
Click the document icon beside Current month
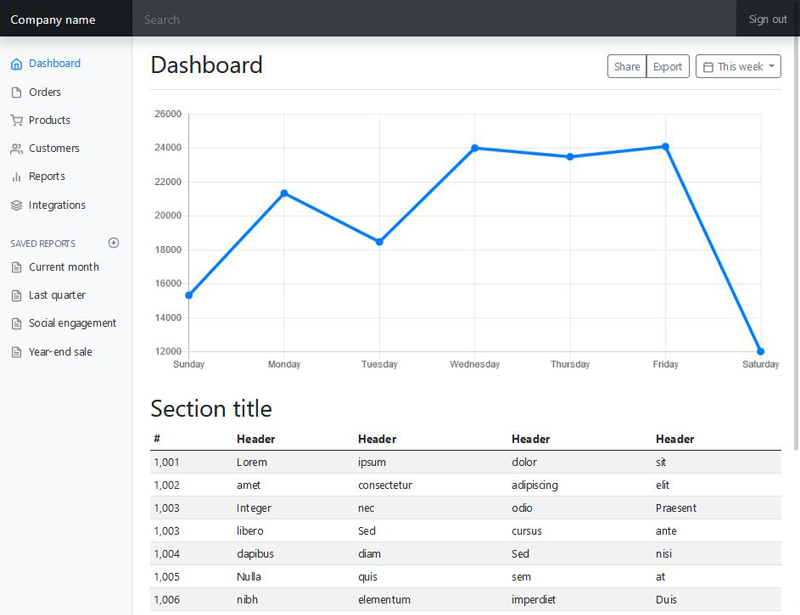[16, 267]
